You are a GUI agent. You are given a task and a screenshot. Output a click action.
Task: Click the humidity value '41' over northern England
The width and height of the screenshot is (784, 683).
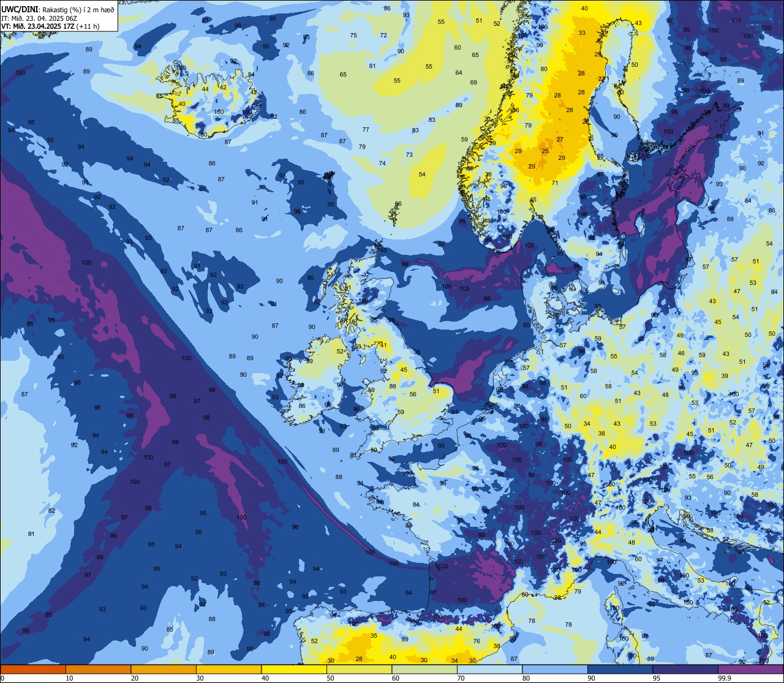coord(383,345)
